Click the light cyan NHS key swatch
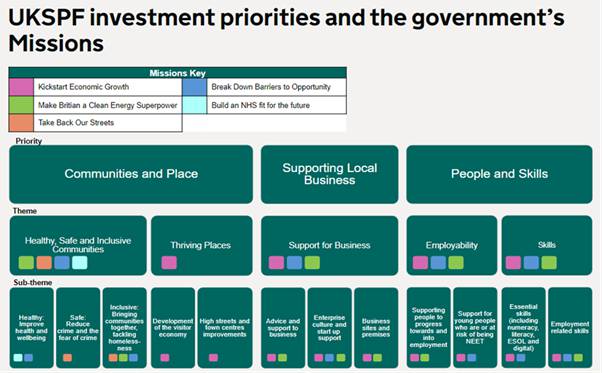 coord(194,105)
